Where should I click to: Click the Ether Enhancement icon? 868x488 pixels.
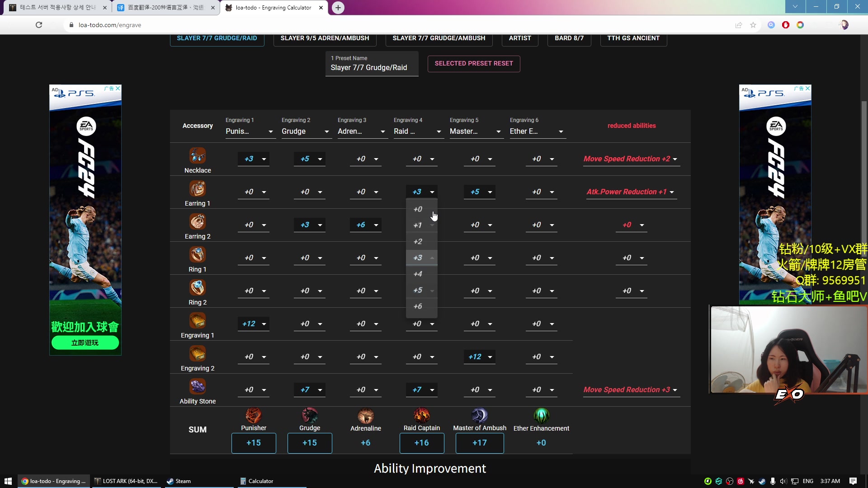[541, 415]
